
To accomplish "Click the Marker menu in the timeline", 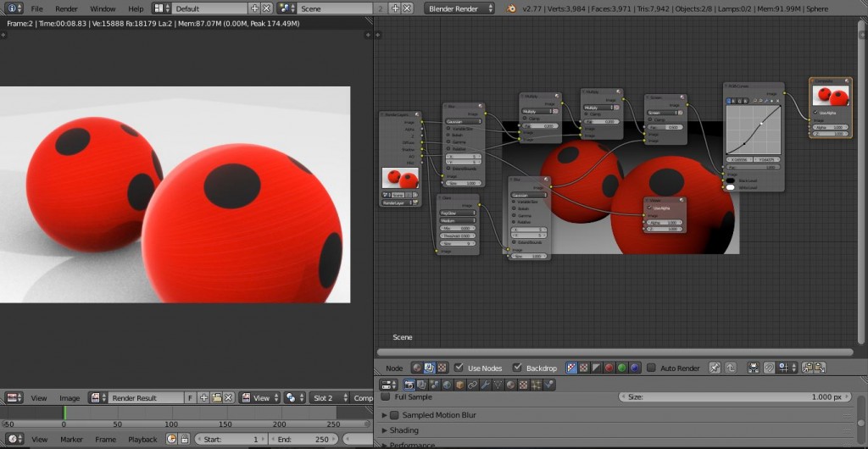I will [x=71, y=439].
